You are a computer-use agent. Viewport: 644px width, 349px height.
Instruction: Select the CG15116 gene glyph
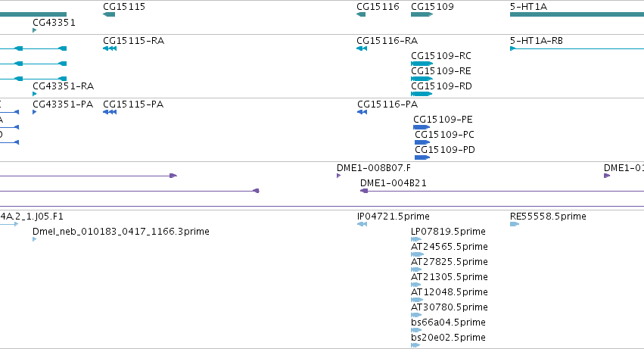(x=361, y=14)
